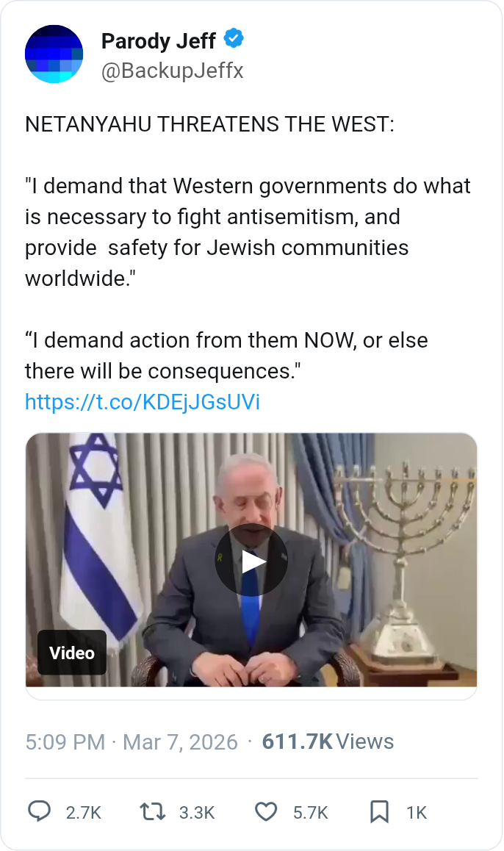Click the Parody Jeff display name
The image size is (504, 851).
coord(159,40)
